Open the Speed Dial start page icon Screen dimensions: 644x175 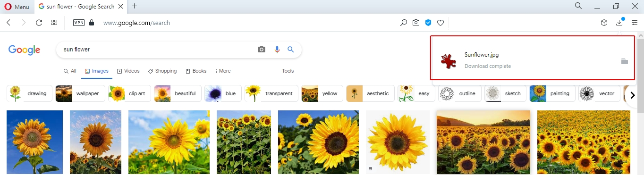click(x=54, y=23)
